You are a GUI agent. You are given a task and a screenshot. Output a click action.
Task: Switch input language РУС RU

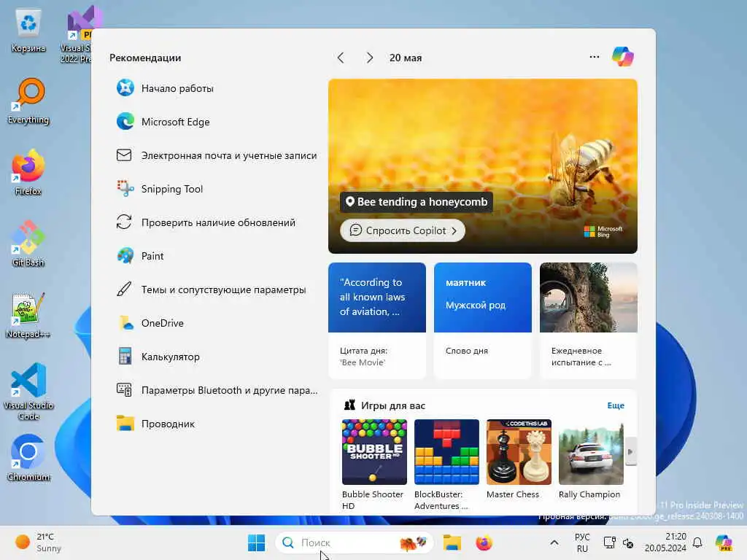(582, 542)
